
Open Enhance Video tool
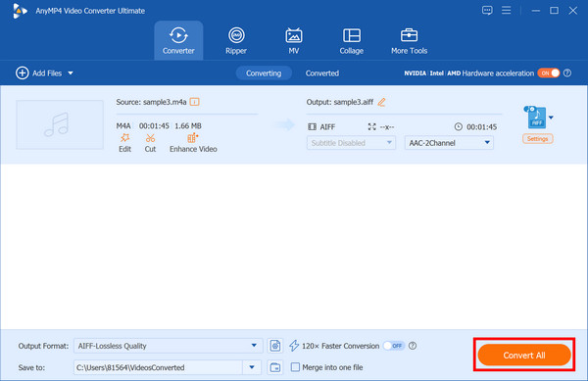point(193,143)
